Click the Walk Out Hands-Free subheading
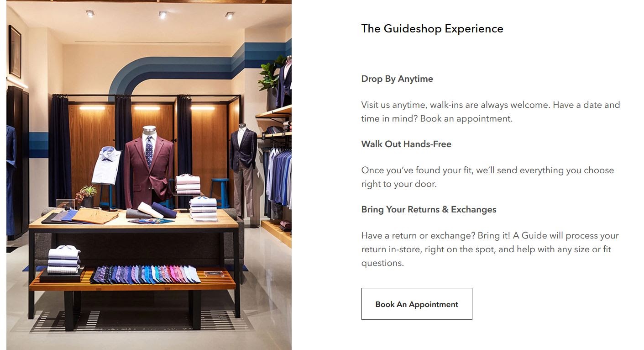 coord(406,144)
